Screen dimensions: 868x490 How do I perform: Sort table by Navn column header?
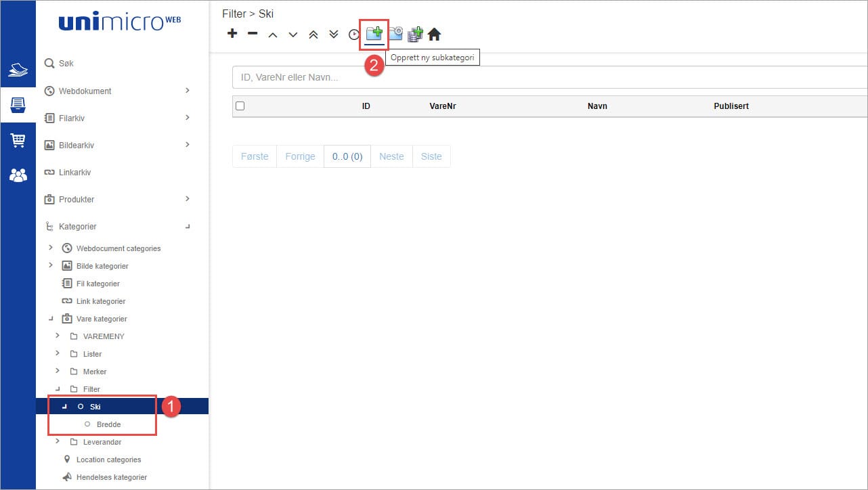597,106
